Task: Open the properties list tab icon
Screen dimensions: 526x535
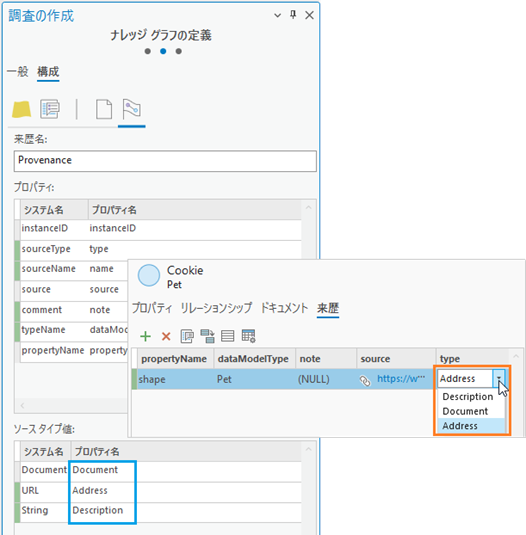Action: pos(50,109)
